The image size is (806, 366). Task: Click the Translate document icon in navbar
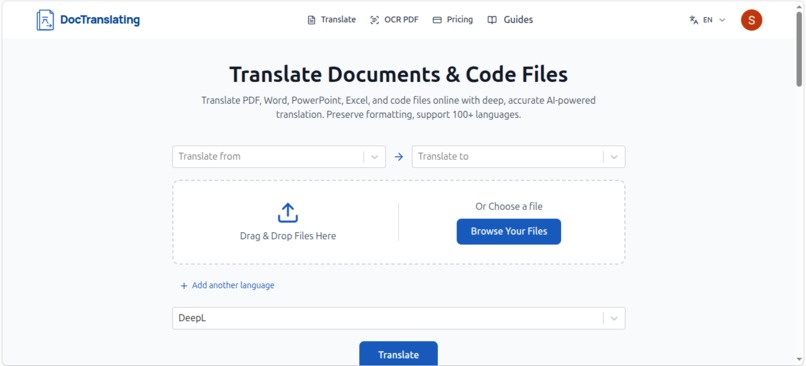312,20
